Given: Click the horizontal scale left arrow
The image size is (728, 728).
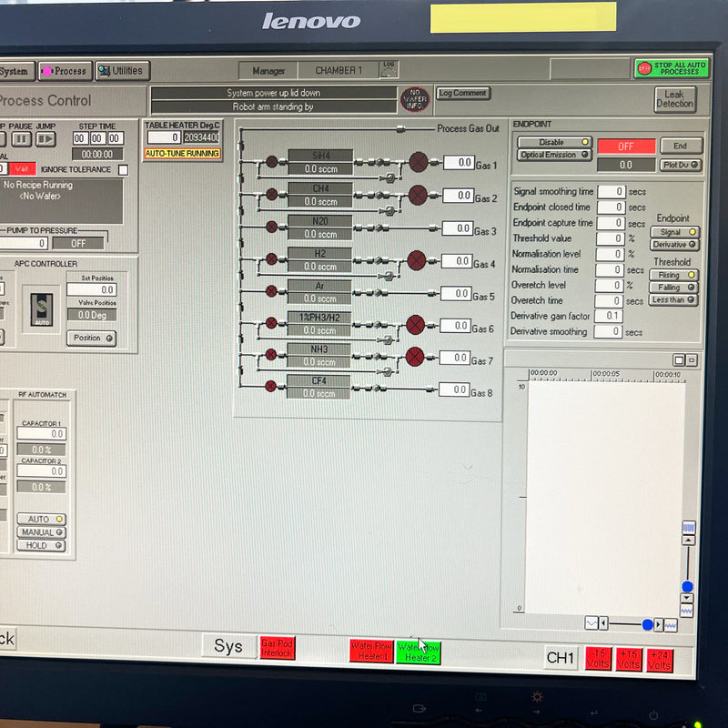Looking at the screenshot, I should click(603, 623).
